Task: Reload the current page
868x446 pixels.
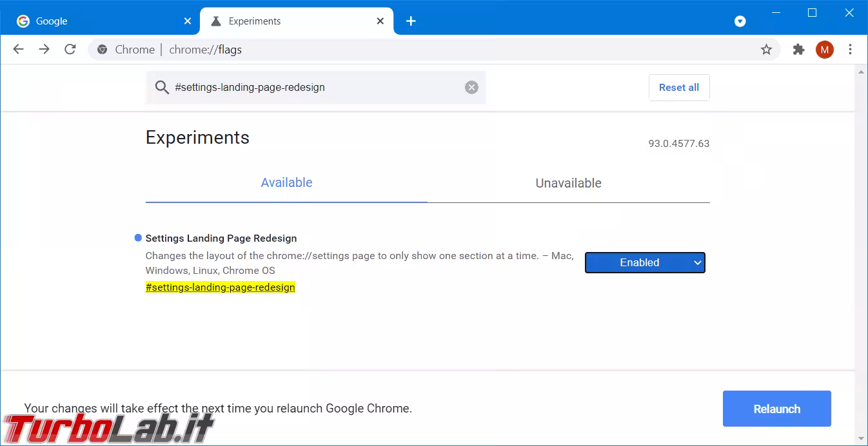Action: pos(70,50)
